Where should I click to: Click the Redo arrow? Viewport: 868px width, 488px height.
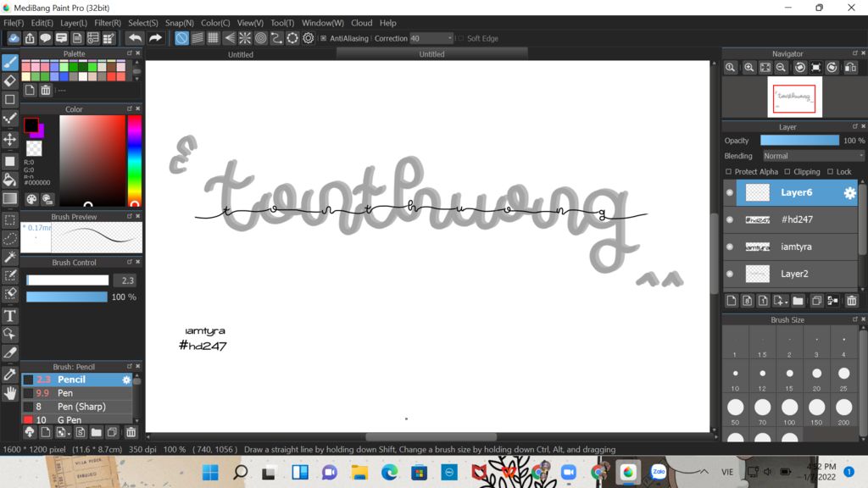[155, 38]
